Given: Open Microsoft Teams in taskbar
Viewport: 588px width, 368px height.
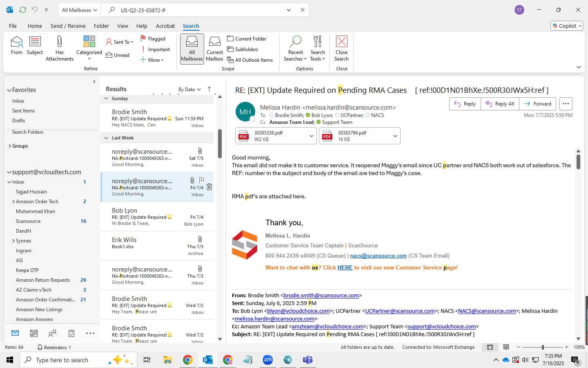Looking at the screenshot, I should tap(307, 360).
